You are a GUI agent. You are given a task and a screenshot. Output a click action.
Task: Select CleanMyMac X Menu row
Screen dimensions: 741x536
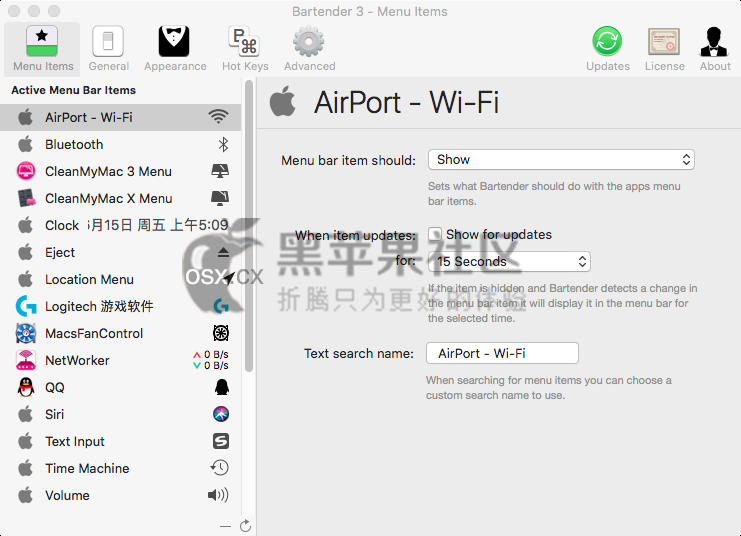click(121, 198)
